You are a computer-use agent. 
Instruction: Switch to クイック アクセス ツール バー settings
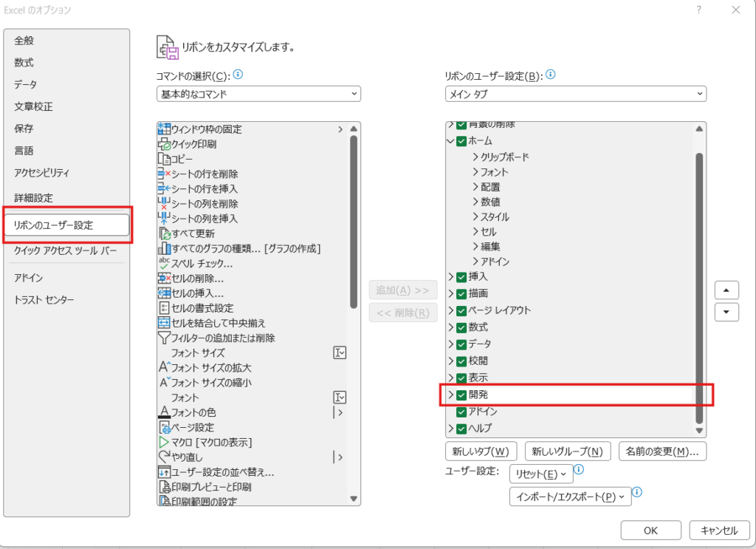coord(65,250)
